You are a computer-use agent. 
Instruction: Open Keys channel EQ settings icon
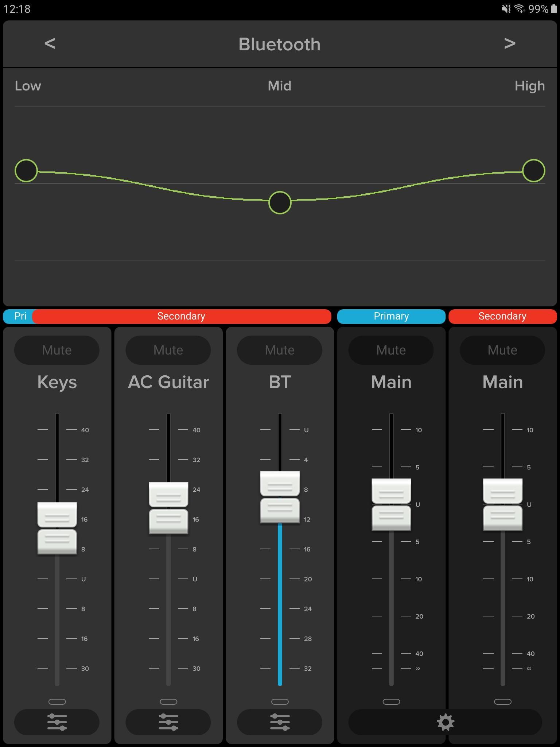[57, 722]
